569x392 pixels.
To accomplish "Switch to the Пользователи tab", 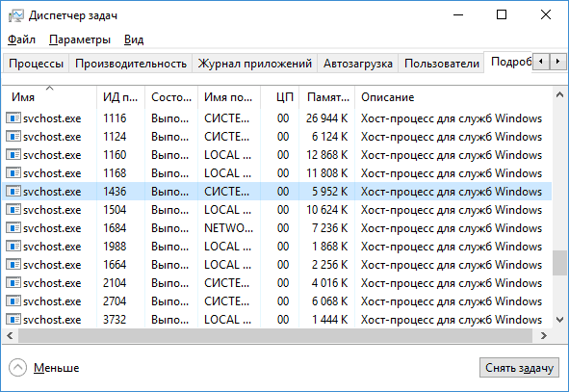I will tap(442, 64).
